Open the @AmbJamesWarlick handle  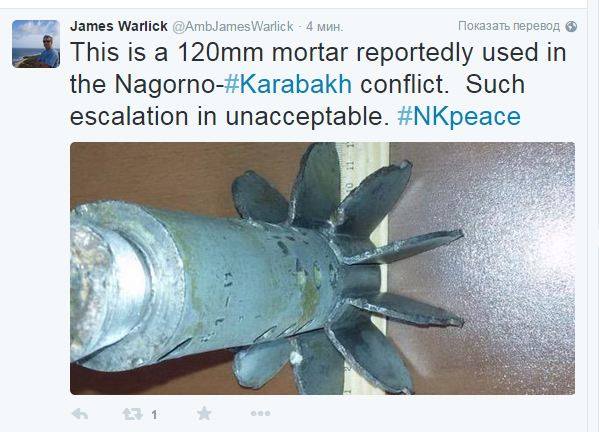tap(233, 26)
